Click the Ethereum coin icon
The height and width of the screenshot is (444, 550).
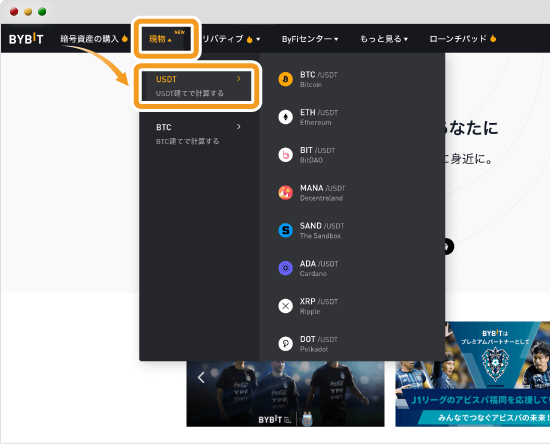point(286,117)
